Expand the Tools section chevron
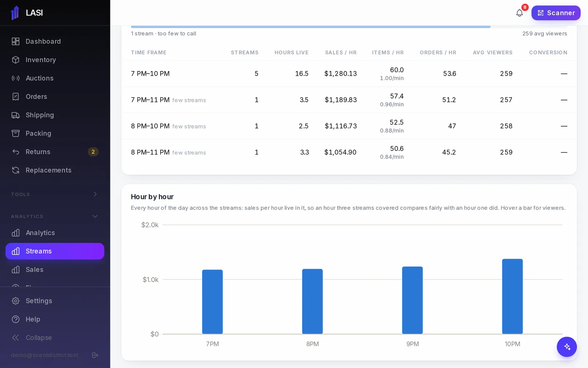Image resolution: width=588 pixels, height=368 pixels. 95,194
